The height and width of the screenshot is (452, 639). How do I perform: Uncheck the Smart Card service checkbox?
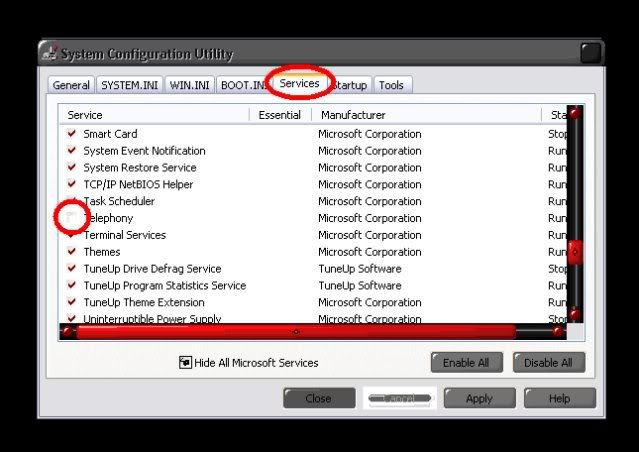[71, 134]
